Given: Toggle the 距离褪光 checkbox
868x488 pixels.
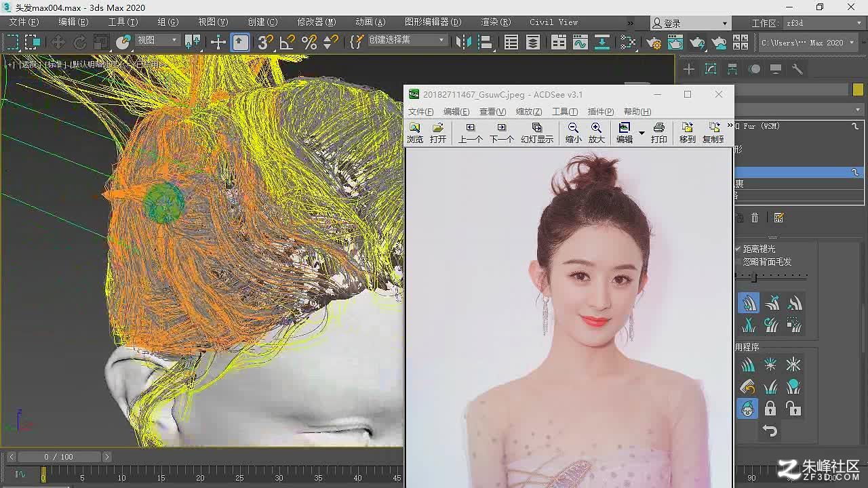Looking at the screenshot, I should coord(738,249).
